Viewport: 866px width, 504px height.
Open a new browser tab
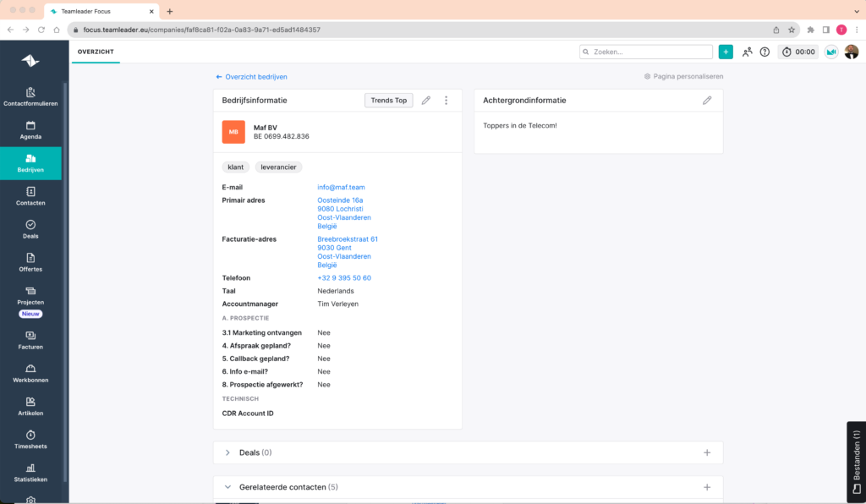coord(169,11)
